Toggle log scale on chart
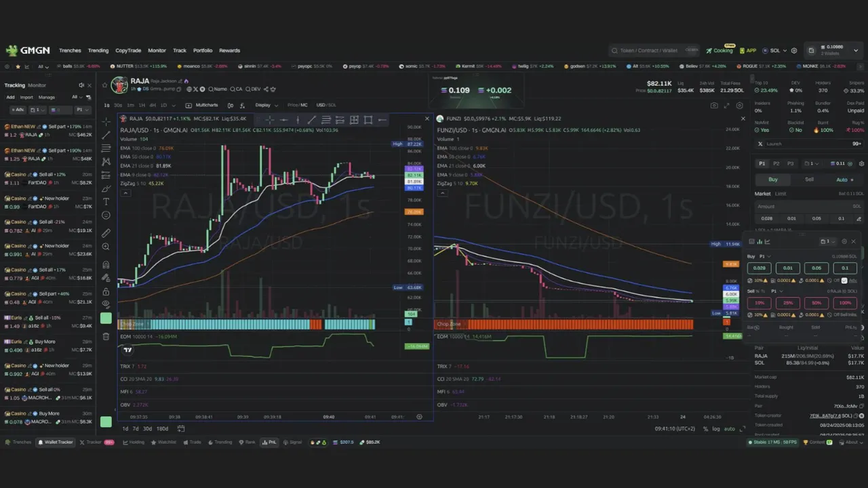The height and width of the screenshot is (488, 868). 716,428
